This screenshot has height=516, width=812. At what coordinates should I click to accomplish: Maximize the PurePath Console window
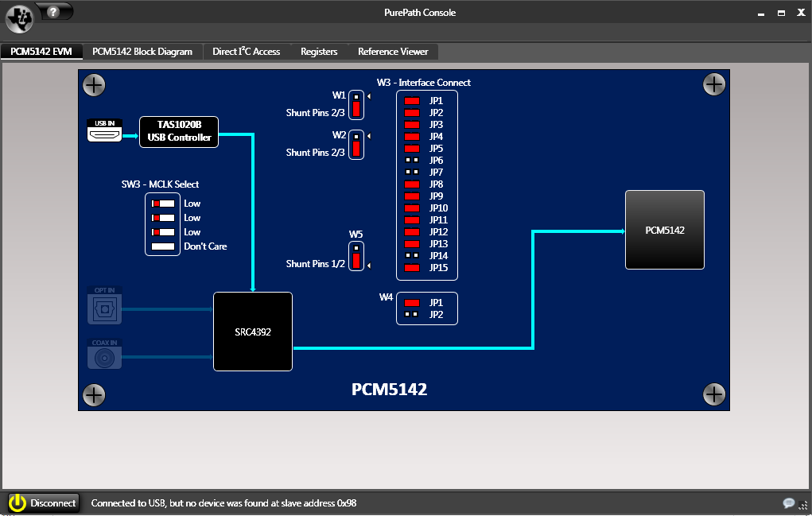[x=781, y=14]
